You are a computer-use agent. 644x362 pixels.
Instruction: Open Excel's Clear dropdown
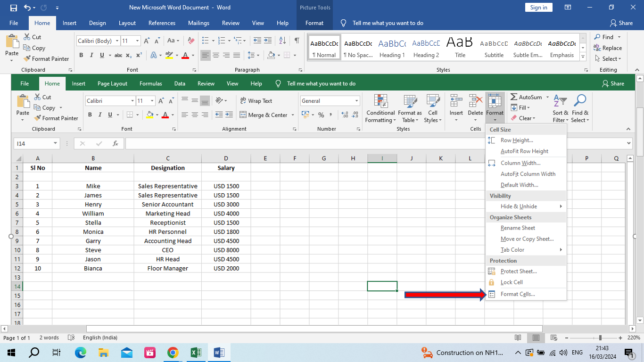pos(523,118)
